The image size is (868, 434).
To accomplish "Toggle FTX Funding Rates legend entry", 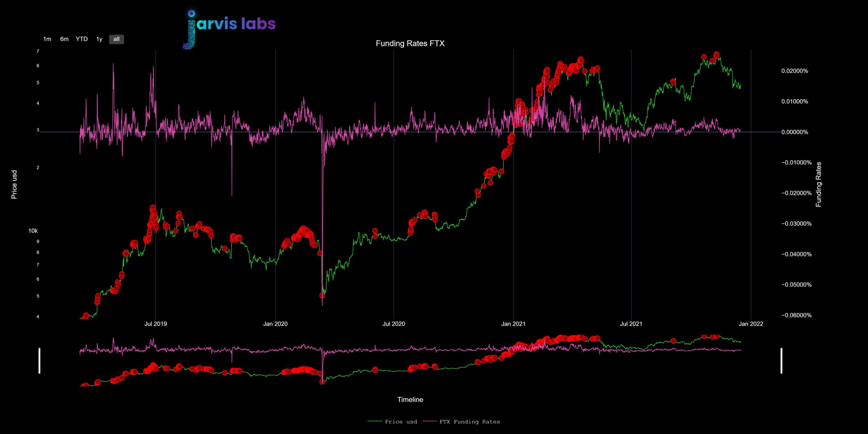I will 461,422.
